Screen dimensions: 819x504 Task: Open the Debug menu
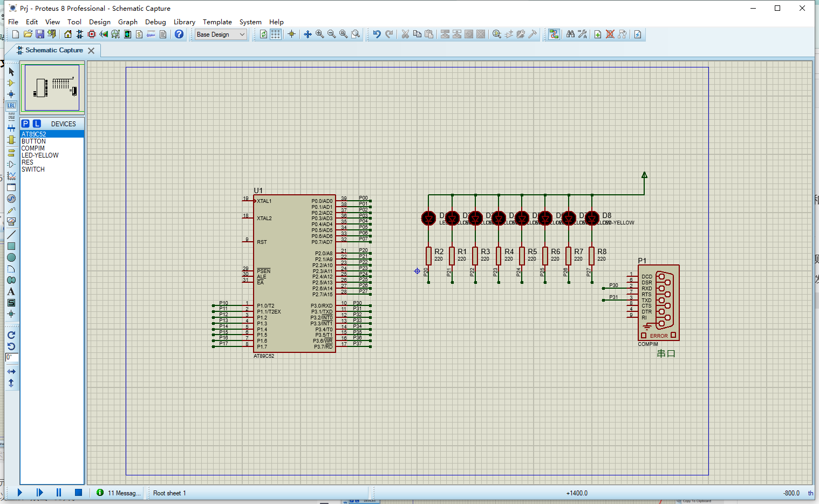(155, 22)
